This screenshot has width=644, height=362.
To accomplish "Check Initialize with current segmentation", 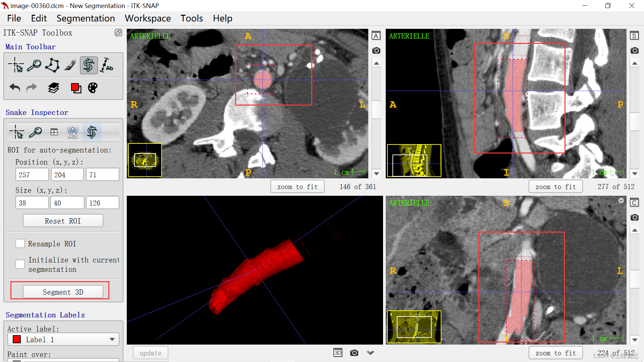I will 20,264.
